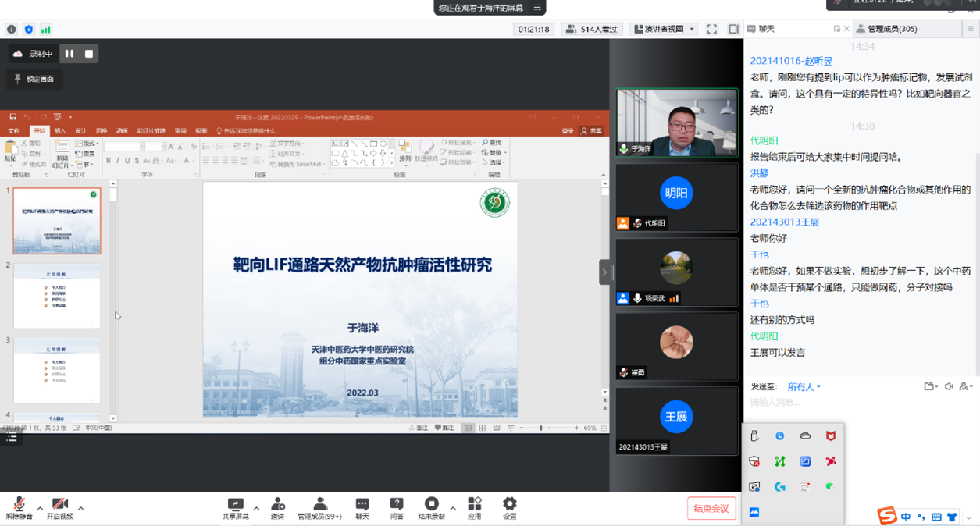980x526 pixels.
Task: Open the Invite (邀请) icon
Action: coord(278,505)
